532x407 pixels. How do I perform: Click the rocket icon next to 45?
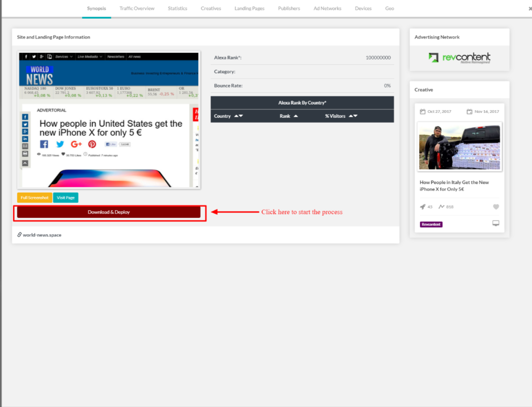[423, 207]
